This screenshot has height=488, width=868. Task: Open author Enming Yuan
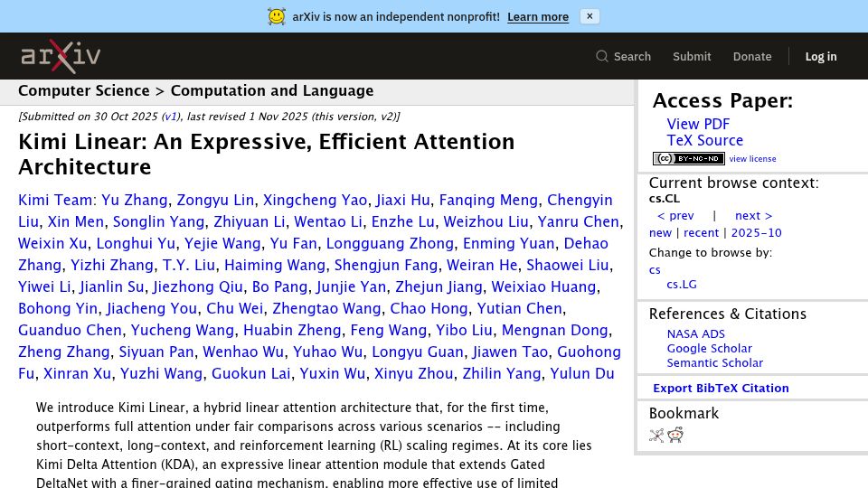(x=508, y=243)
